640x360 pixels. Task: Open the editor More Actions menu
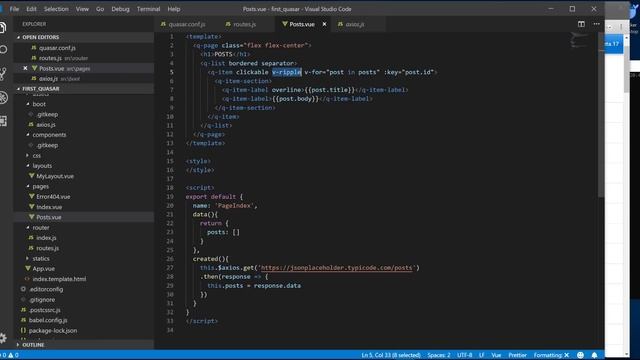(596, 24)
